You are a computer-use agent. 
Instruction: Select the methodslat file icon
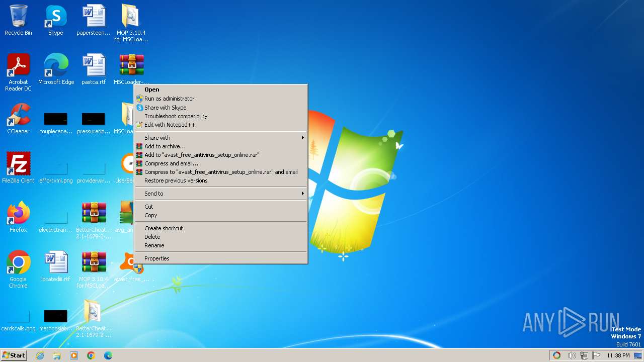[x=56, y=320]
